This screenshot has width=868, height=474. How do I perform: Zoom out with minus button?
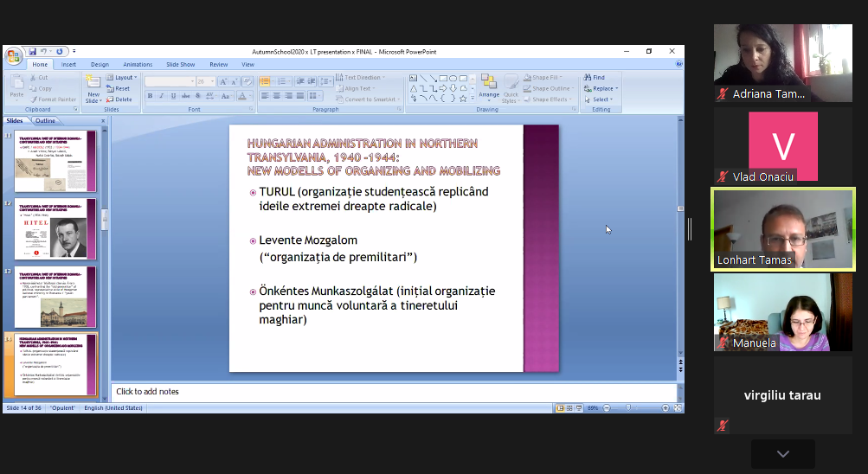(x=607, y=408)
